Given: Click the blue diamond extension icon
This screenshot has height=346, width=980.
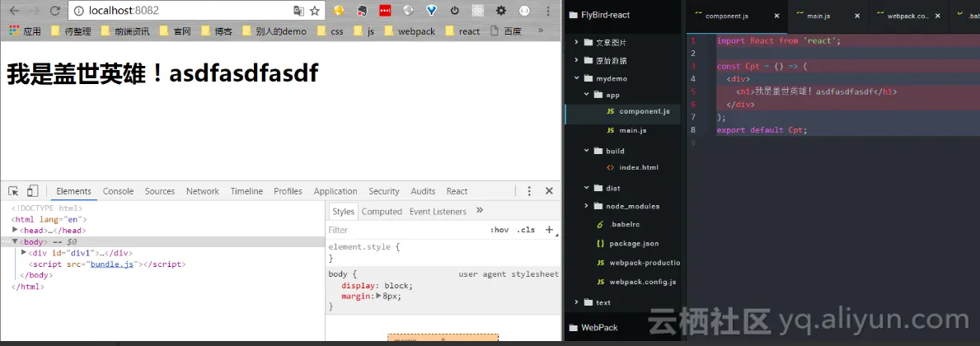Looking at the screenshot, I should 431,11.
